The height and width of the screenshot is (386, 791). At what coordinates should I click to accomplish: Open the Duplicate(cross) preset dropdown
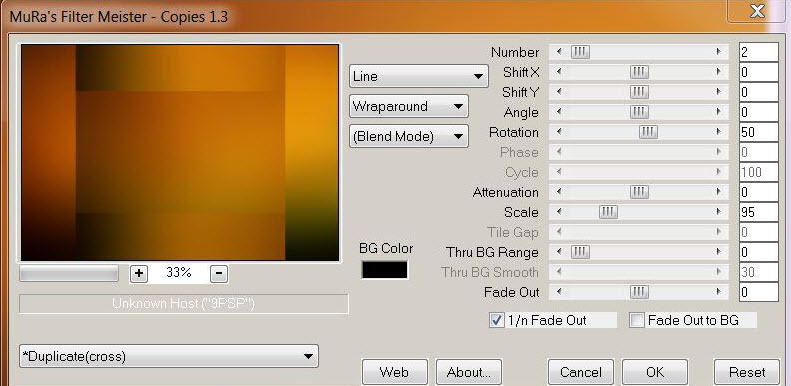pyautogui.click(x=168, y=356)
